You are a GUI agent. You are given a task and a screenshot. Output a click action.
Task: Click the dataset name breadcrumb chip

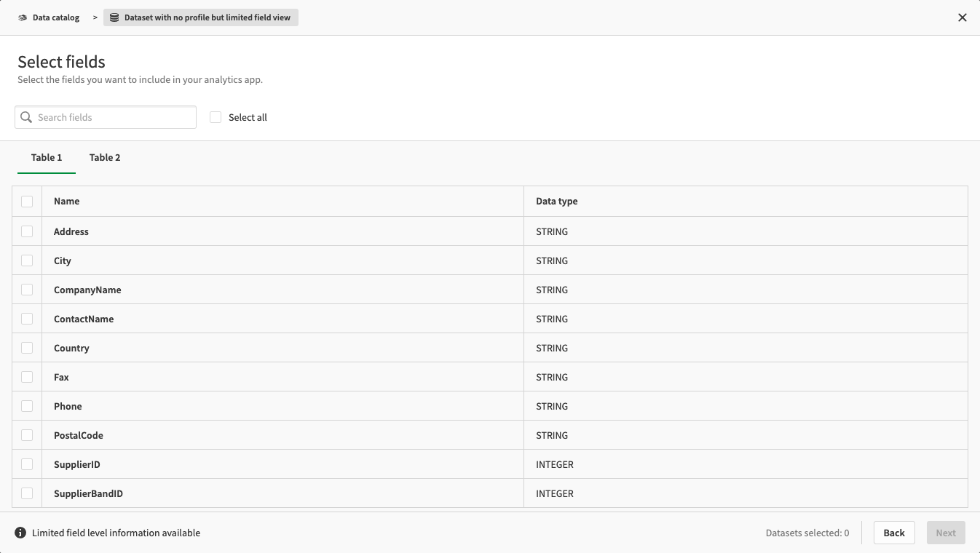201,17
